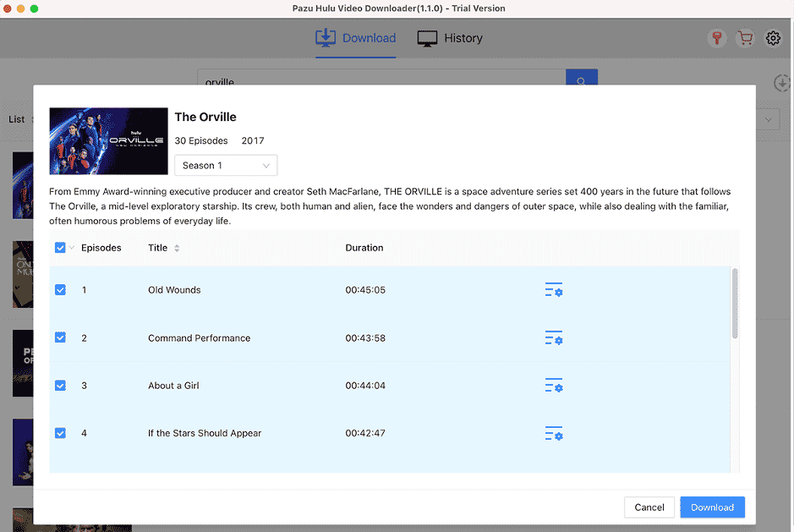Click the circular download-arrow icon on the right
The width and height of the screenshot is (794, 532).
783,84
